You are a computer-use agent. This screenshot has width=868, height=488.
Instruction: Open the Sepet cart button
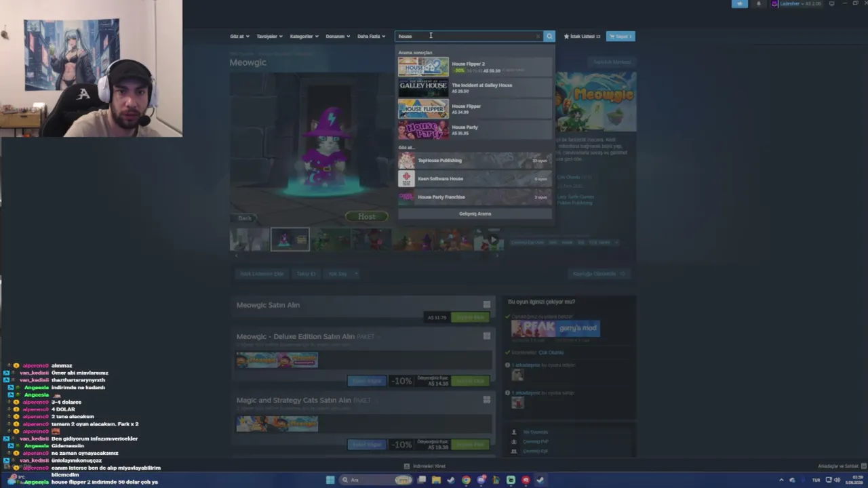pyautogui.click(x=620, y=36)
